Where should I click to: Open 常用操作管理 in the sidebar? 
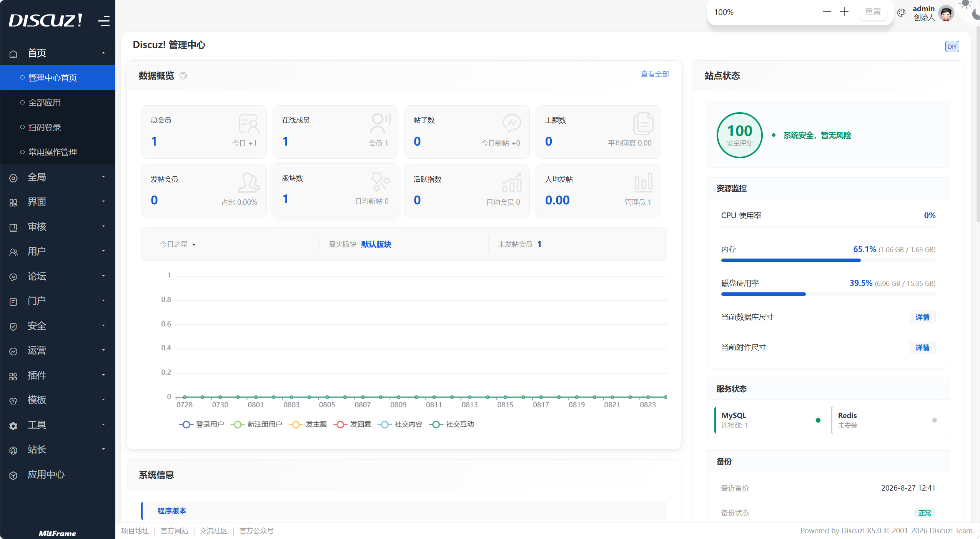58,152
